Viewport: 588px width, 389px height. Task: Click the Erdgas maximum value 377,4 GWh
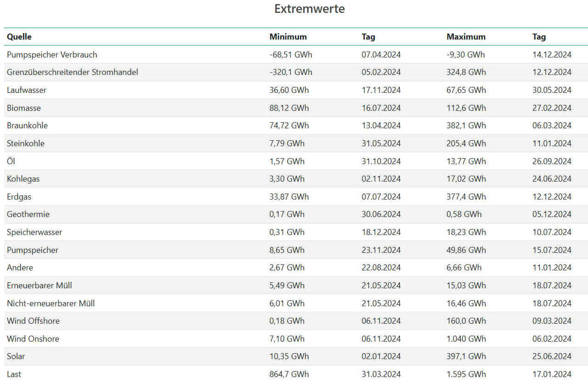[466, 197]
